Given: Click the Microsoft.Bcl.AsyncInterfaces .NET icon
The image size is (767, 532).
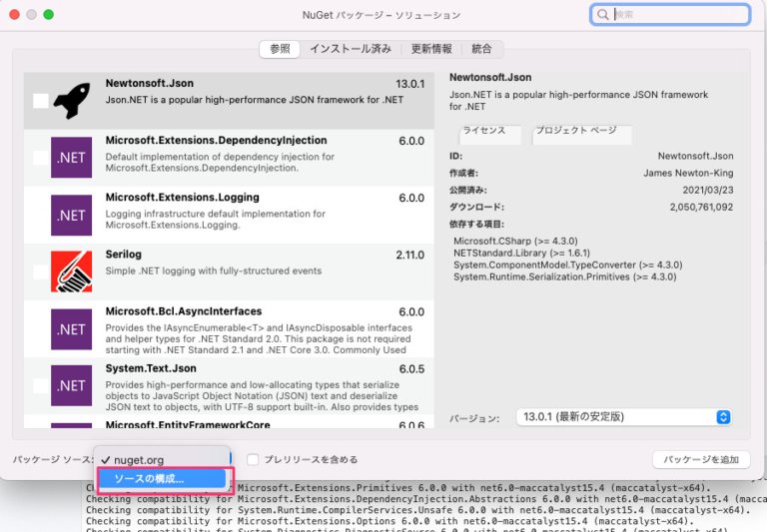Looking at the screenshot, I should pyautogui.click(x=72, y=329).
